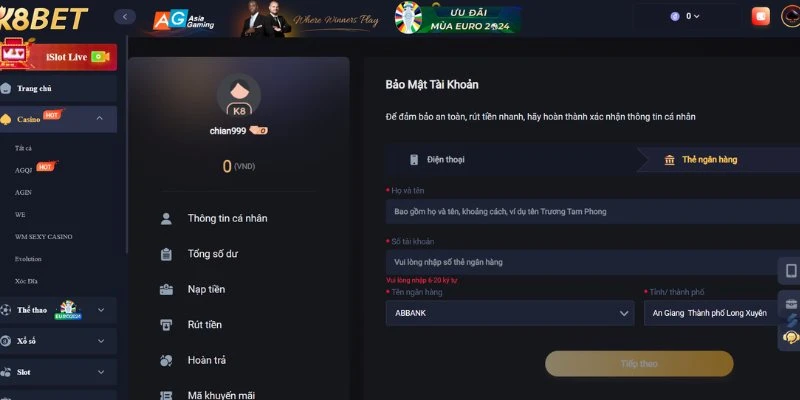Open the ABBANK bank name dropdown
Screen dimensions: 800x400
510,313
